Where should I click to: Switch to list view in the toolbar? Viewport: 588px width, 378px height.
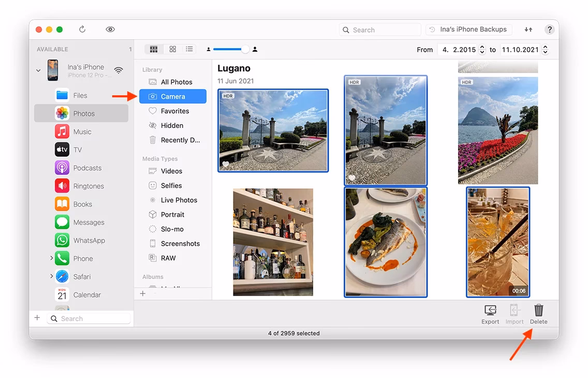[189, 49]
